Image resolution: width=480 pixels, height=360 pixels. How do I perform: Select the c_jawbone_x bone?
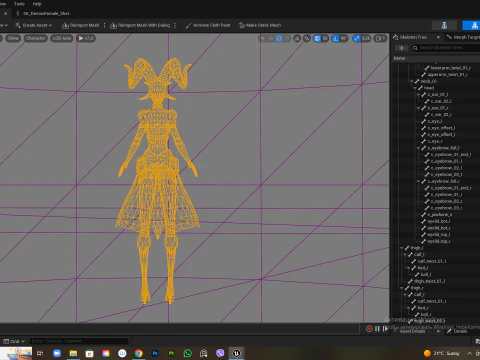tap(440, 215)
